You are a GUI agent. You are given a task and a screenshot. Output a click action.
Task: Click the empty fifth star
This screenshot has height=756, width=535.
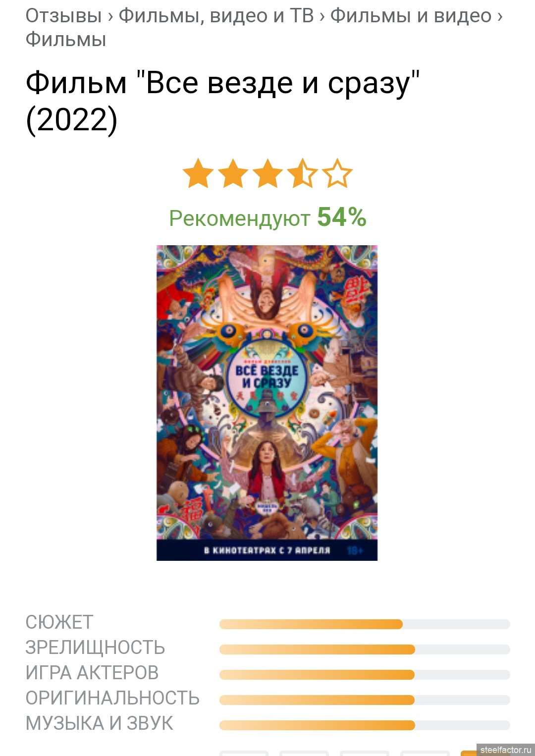click(337, 173)
